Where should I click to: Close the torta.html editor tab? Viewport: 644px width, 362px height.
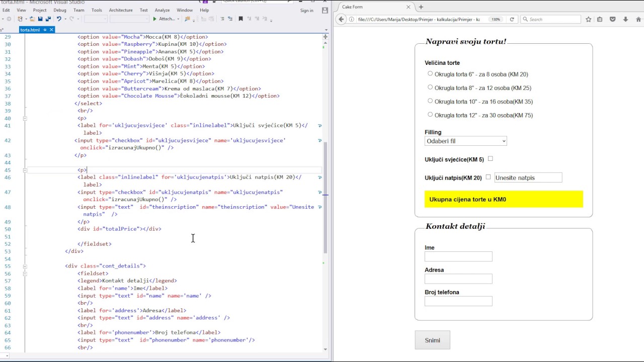51,30
